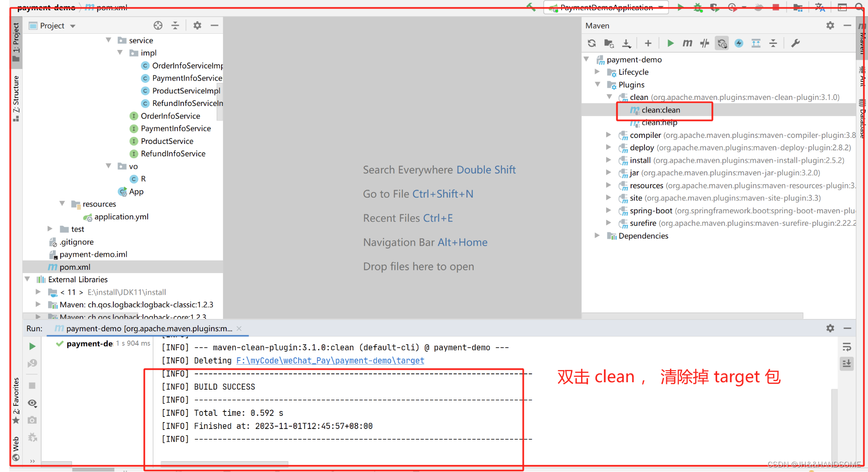Hide the Run tool window

point(847,328)
